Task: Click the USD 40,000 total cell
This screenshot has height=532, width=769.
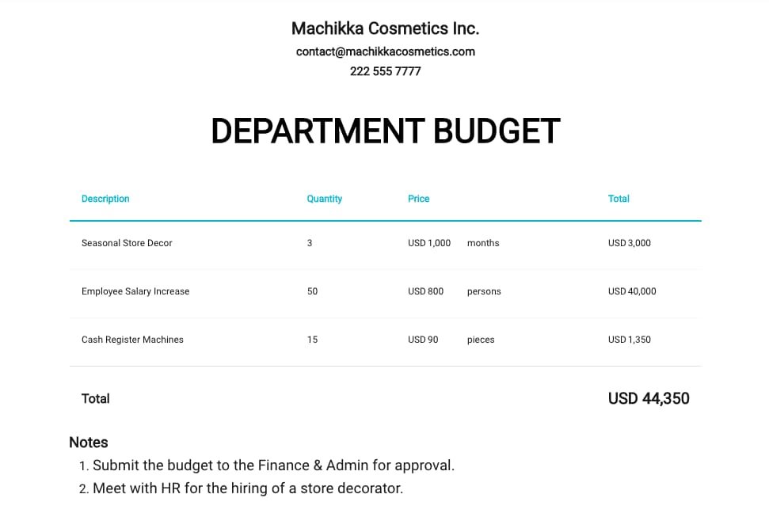Action: coord(632,291)
